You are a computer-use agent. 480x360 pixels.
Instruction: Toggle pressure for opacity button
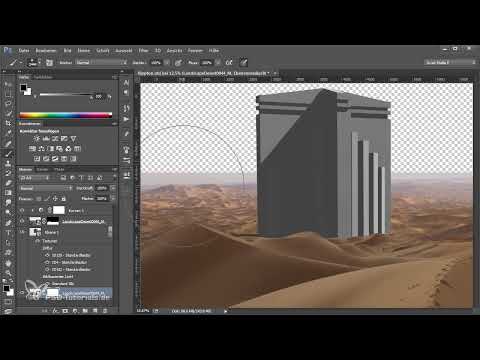pos(178,63)
